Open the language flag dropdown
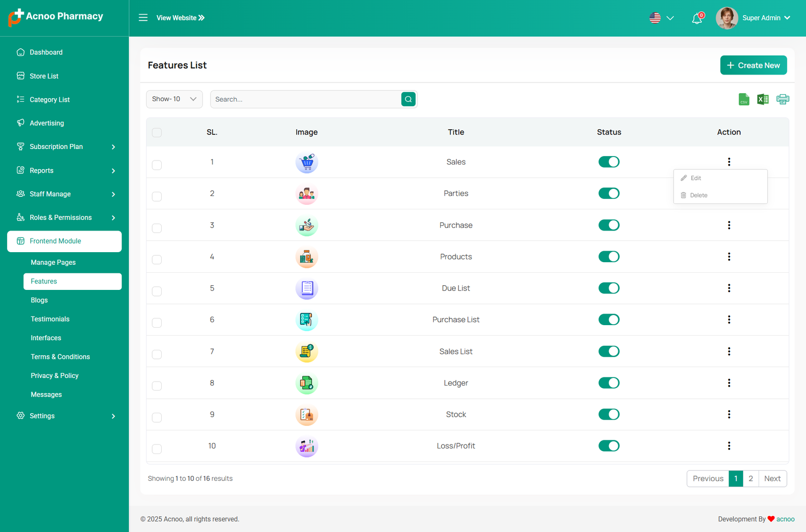806x532 pixels. coord(661,18)
